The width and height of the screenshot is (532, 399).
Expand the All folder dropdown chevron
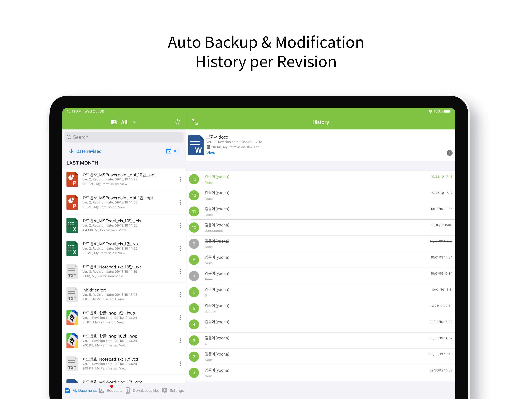click(135, 122)
